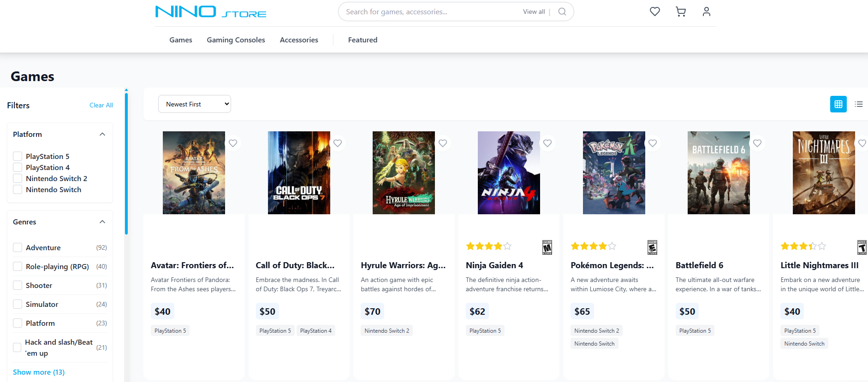Go to the Accessories menu item
Viewport: 868px width, 382px height.
pos(299,40)
